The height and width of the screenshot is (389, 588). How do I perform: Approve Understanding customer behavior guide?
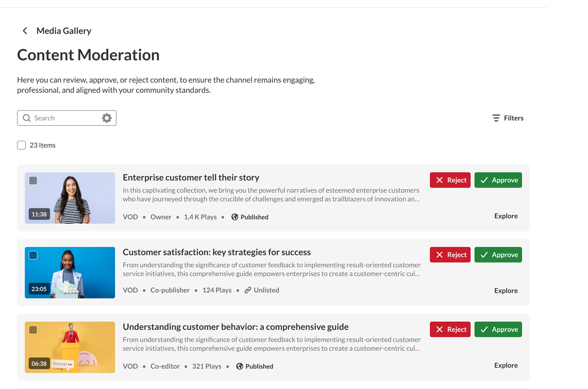[x=498, y=329]
